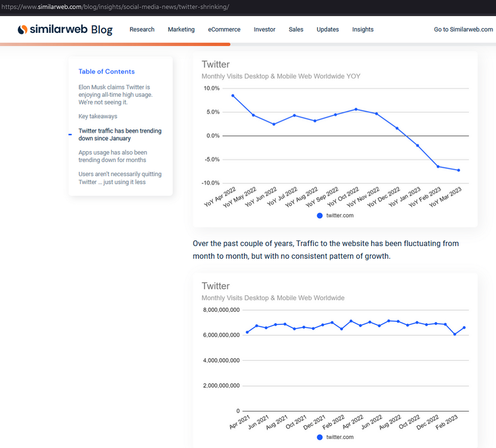
Task: Go to Elon Musk claims section link
Action: [x=115, y=94]
